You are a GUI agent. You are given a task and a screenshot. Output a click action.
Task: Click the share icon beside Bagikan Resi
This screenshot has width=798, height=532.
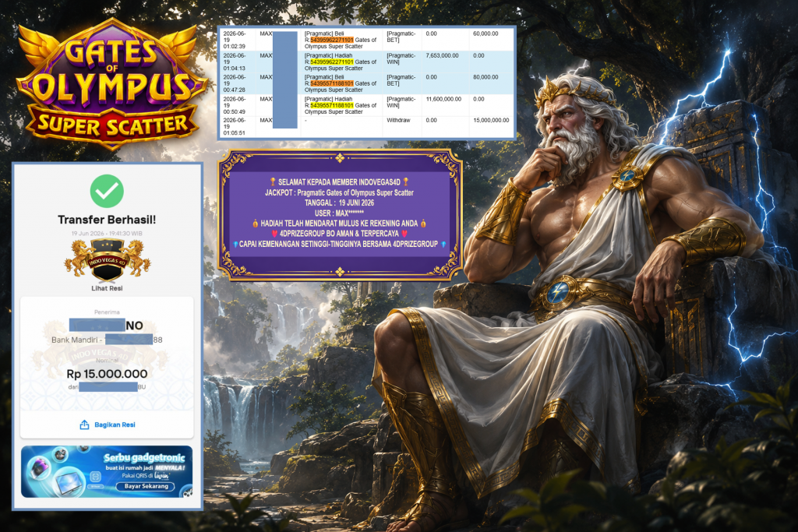tap(84, 425)
